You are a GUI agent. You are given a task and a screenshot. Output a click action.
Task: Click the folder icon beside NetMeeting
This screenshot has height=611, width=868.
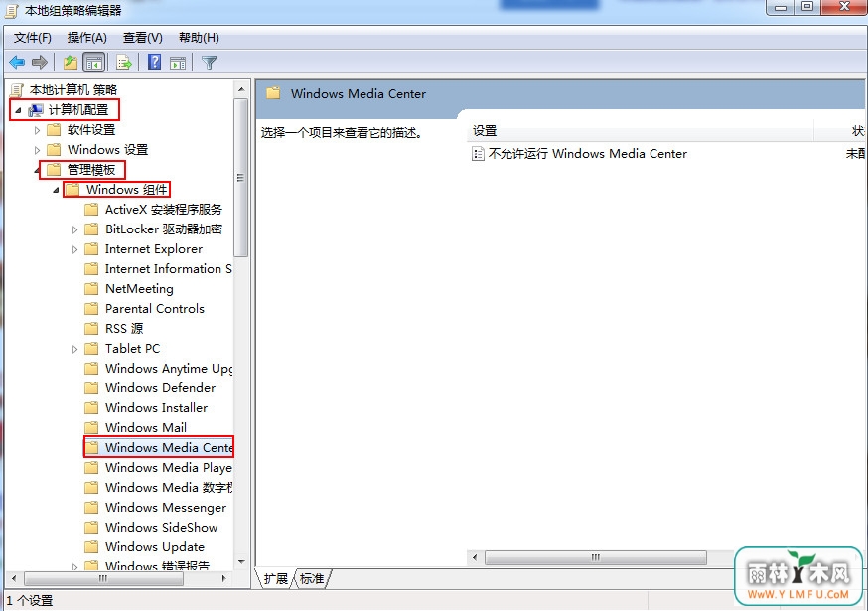click(x=91, y=289)
